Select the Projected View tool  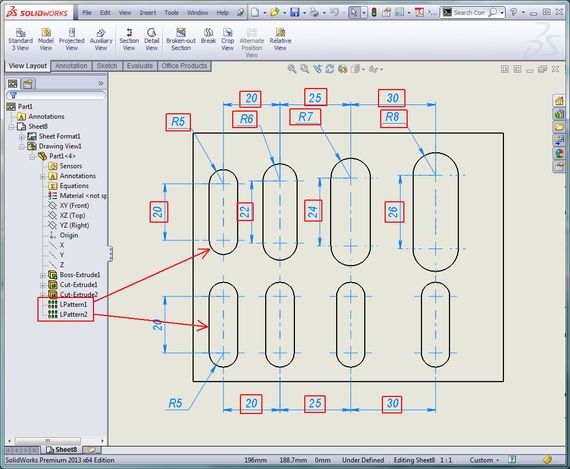(72, 39)
